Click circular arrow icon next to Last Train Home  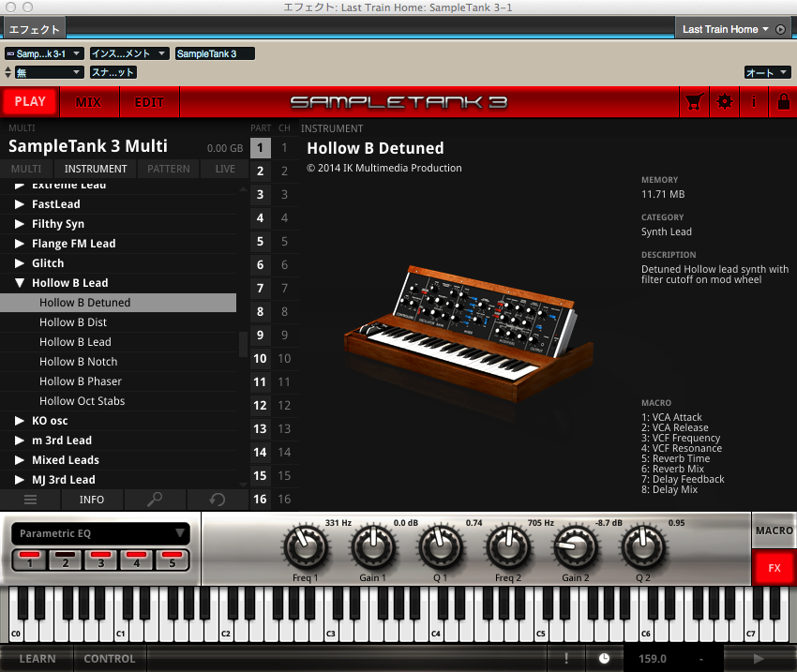781,29
